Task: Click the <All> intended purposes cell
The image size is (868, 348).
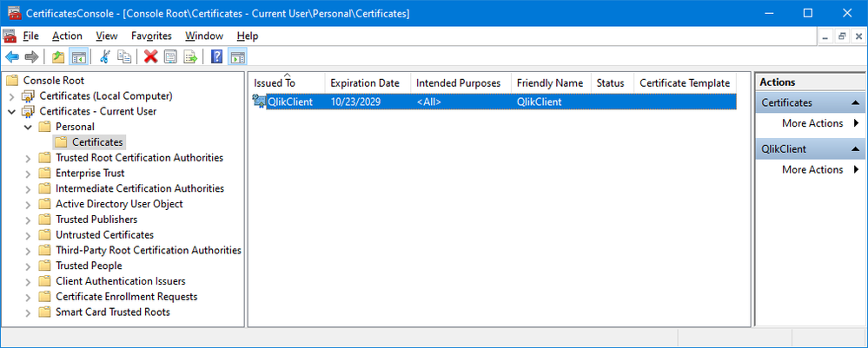Action: [429, 102]
